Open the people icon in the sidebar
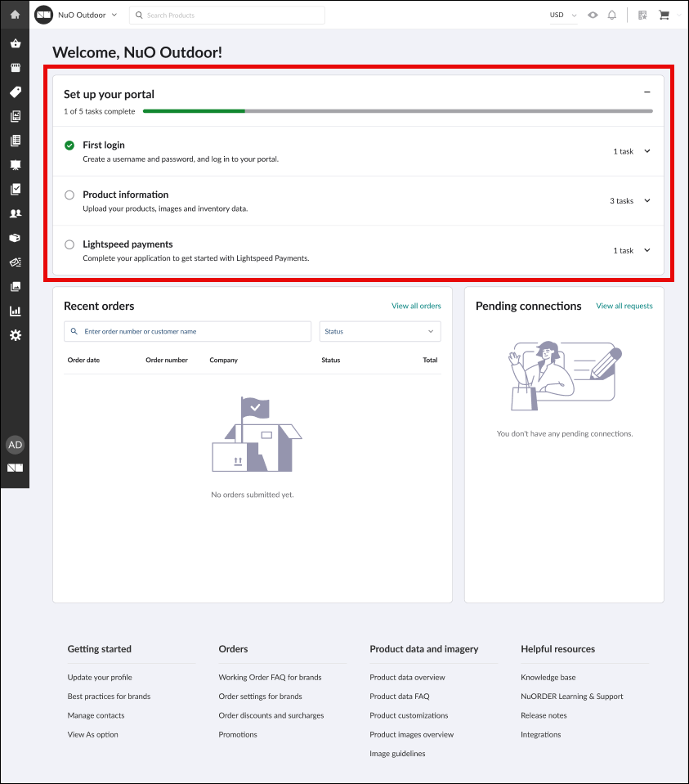The width and height of the screenshot is (689, 784). 15,213
